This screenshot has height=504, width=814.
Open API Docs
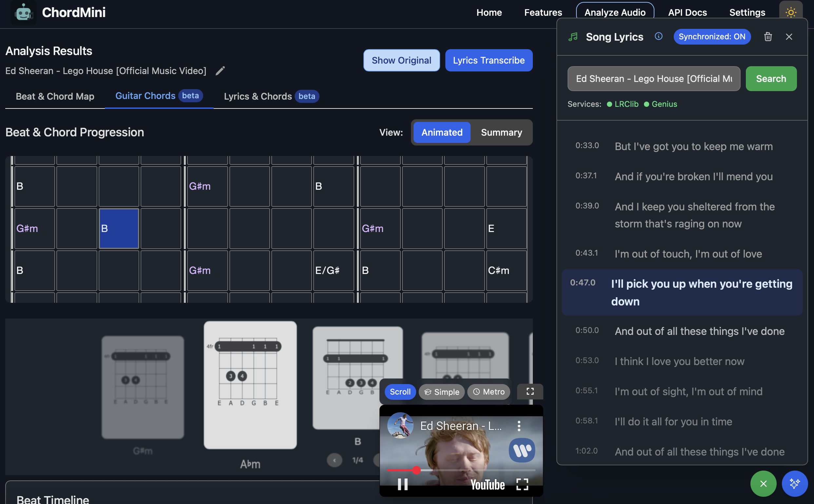687,12
